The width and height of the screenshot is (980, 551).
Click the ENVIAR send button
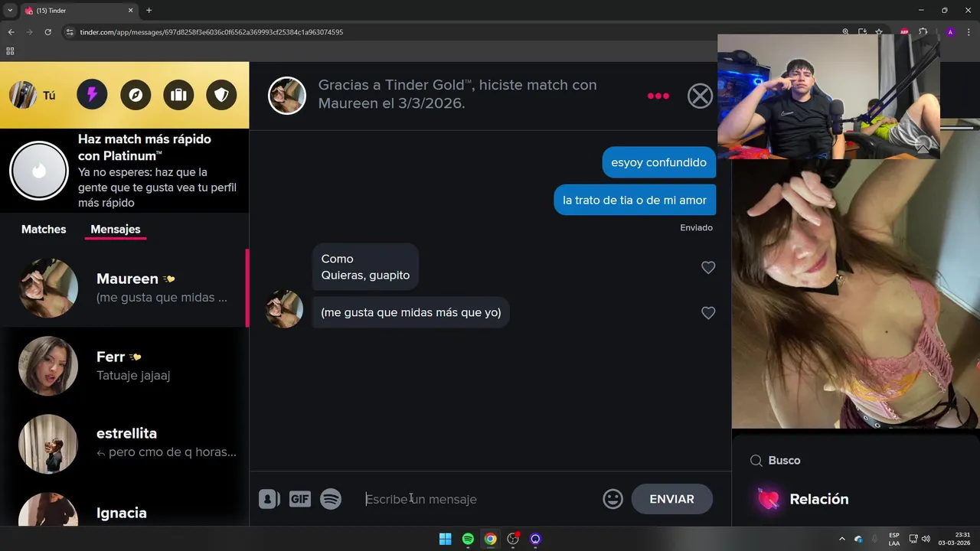672,499
